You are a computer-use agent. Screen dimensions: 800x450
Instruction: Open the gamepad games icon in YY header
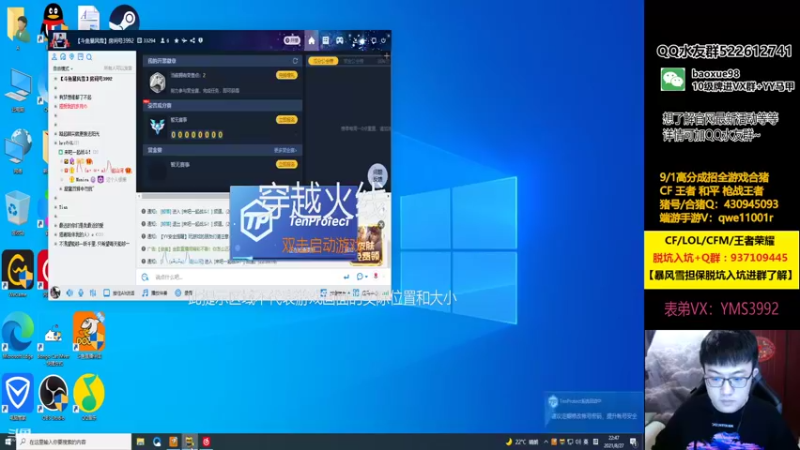click(339, 41)
